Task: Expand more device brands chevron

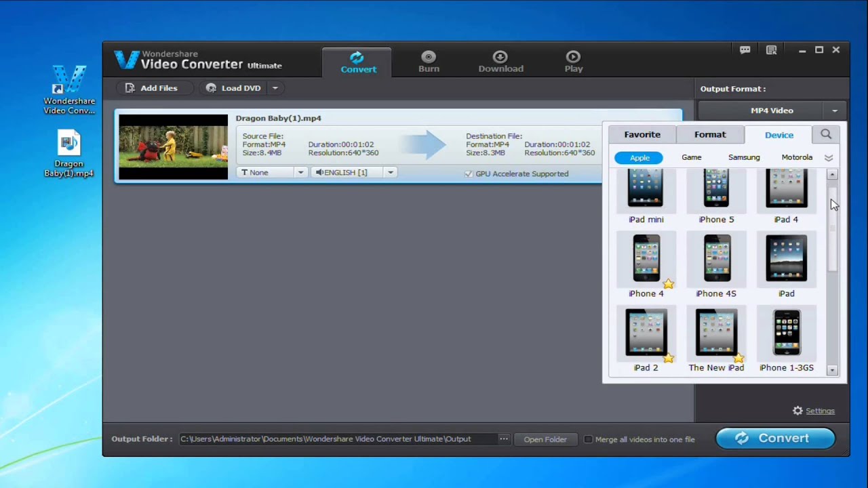Action: [828, 157]
